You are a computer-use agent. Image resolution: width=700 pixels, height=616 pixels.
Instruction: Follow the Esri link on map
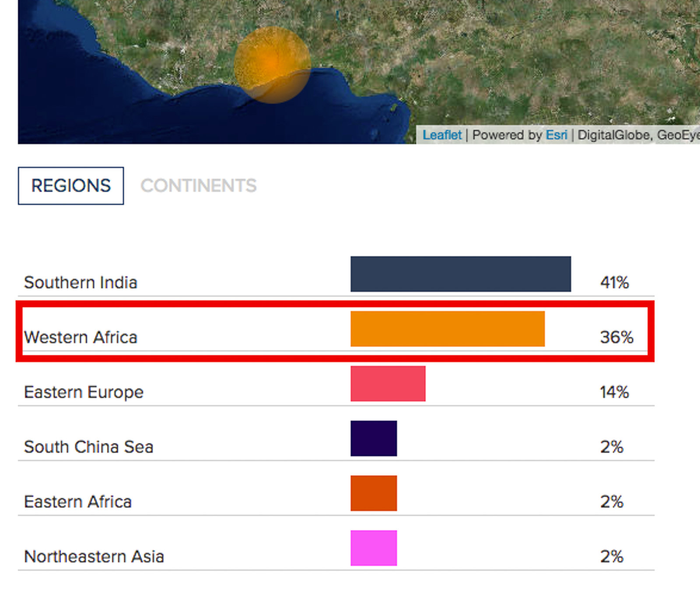556,135
